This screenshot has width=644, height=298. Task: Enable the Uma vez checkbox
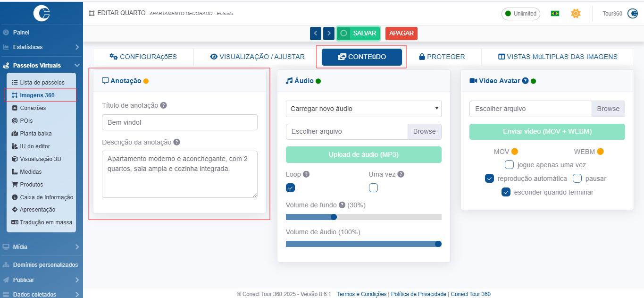373,188
